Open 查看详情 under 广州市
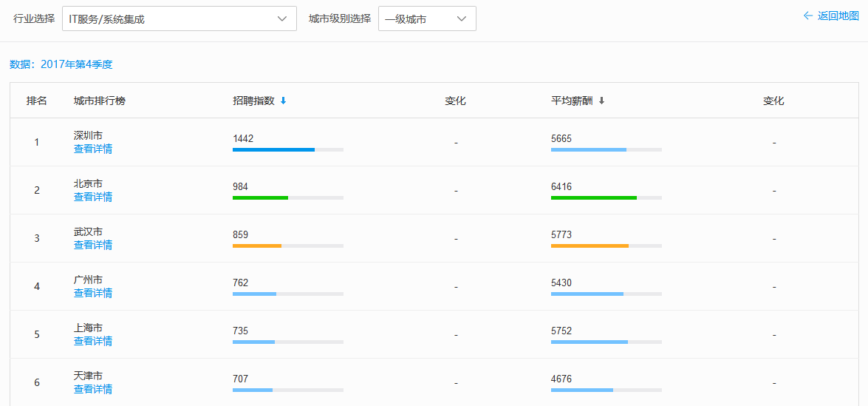Image resolution: width=868 pixels, height=406 pixels. [x=93, y=293]
